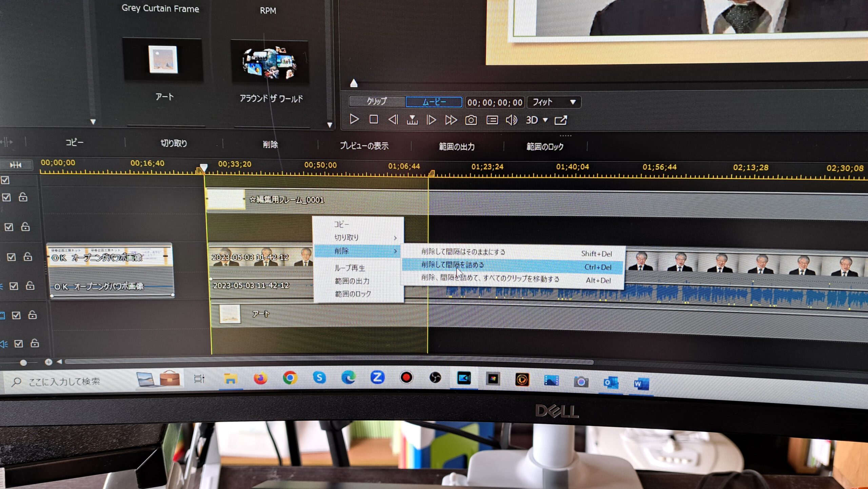Click the fast forward button

[x=451, y=120]
